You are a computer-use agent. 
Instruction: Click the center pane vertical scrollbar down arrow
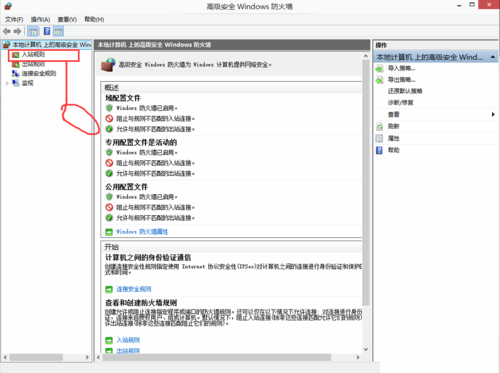(366, 349)
